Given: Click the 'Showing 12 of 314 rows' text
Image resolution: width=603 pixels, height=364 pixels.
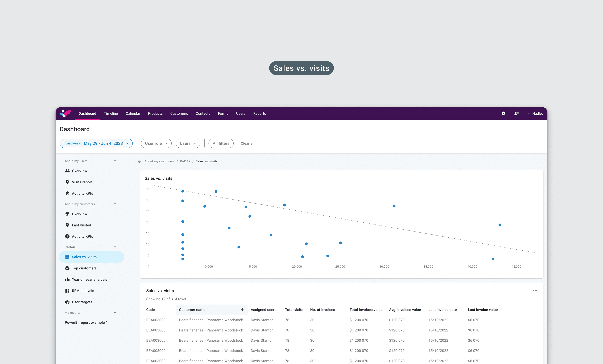Looking at the screenshot, I should tap(166, 299).
